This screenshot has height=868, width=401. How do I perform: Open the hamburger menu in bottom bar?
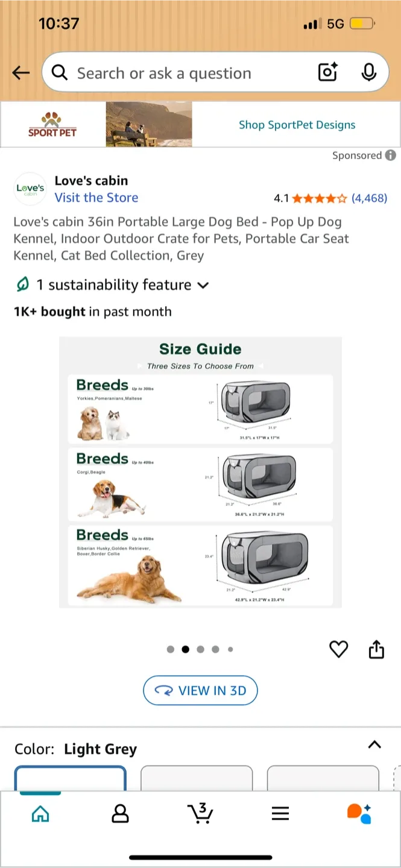click(280, 813)
